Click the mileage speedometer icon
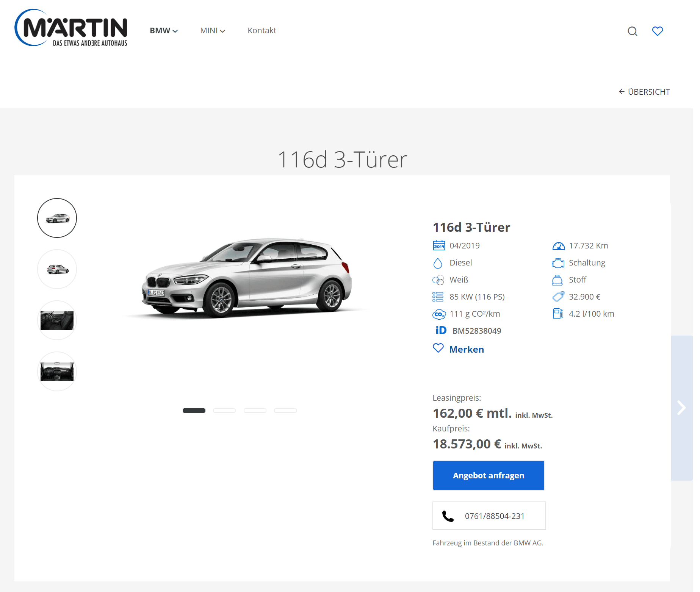This screenshot has height=592, width=700. [558, 246]
